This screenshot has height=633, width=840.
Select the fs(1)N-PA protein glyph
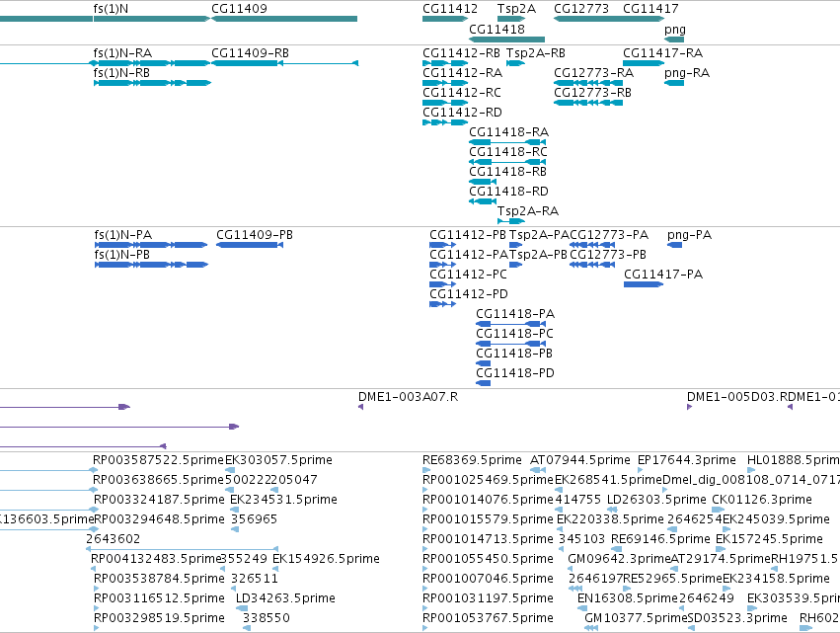(x=151, y=245)
